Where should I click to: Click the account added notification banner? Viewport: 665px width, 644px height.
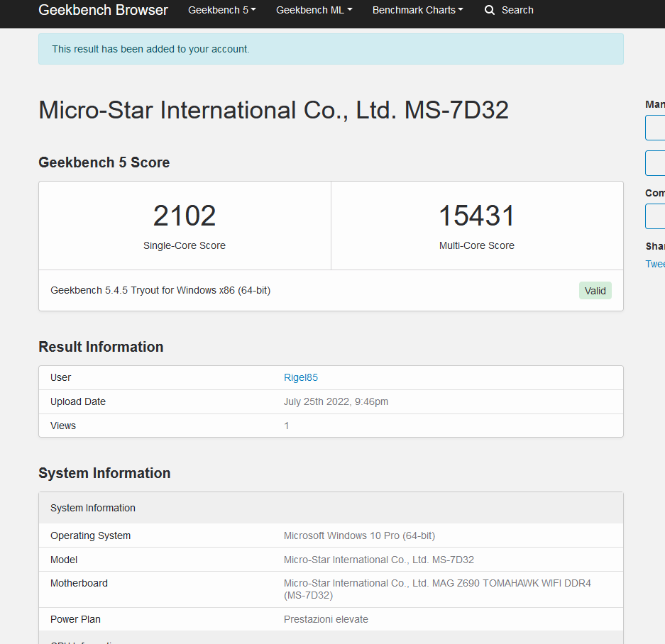331,49
